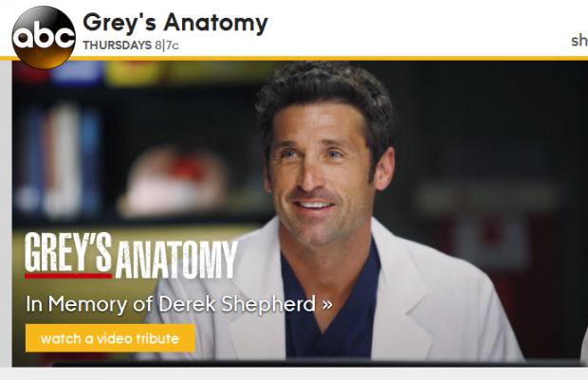This screenshot has width=588, height=380.
Task: Select the watch a video tribute button
Action: pos(110,338)
